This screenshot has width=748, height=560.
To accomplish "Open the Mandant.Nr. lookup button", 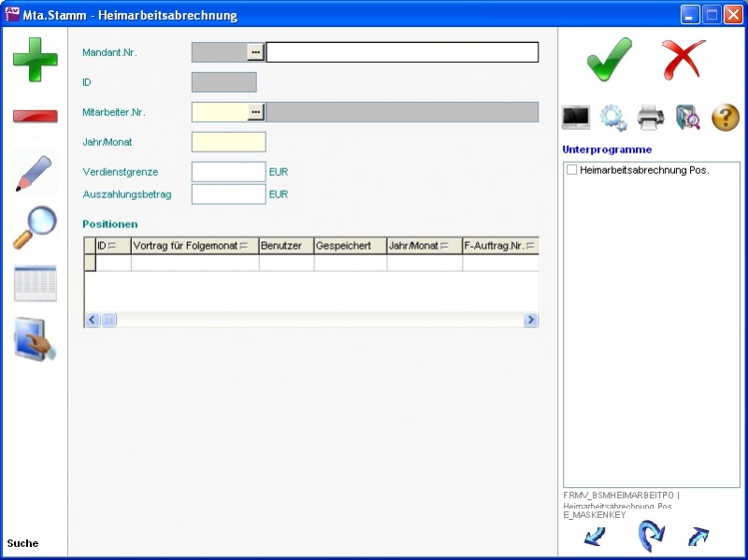I will [x=255, y=52].
